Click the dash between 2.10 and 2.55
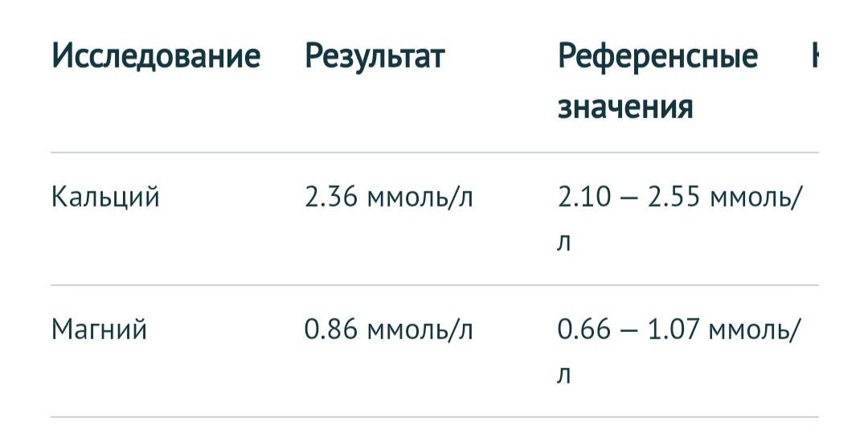The image size is (868, 426). (x=628, y=199)
